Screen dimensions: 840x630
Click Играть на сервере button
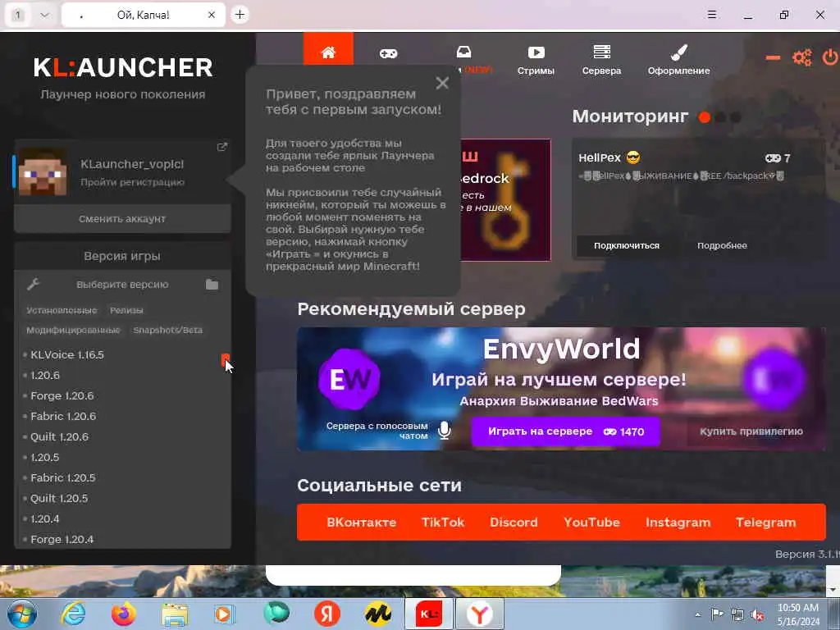click(x=566, y=431)
